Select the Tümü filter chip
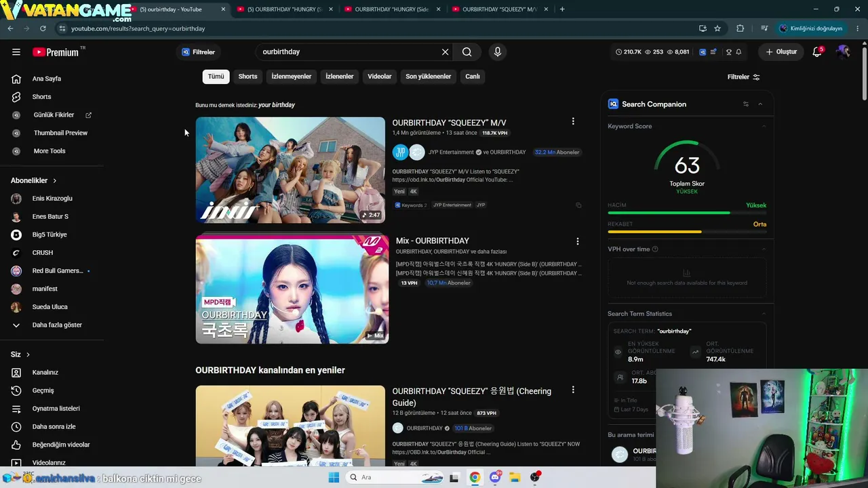868x488 pixels. point(216,77)
